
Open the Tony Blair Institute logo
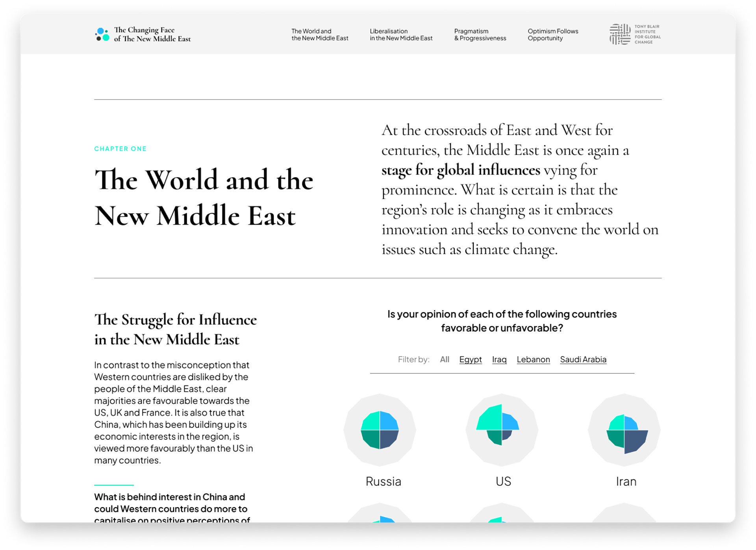pos(635,34)
